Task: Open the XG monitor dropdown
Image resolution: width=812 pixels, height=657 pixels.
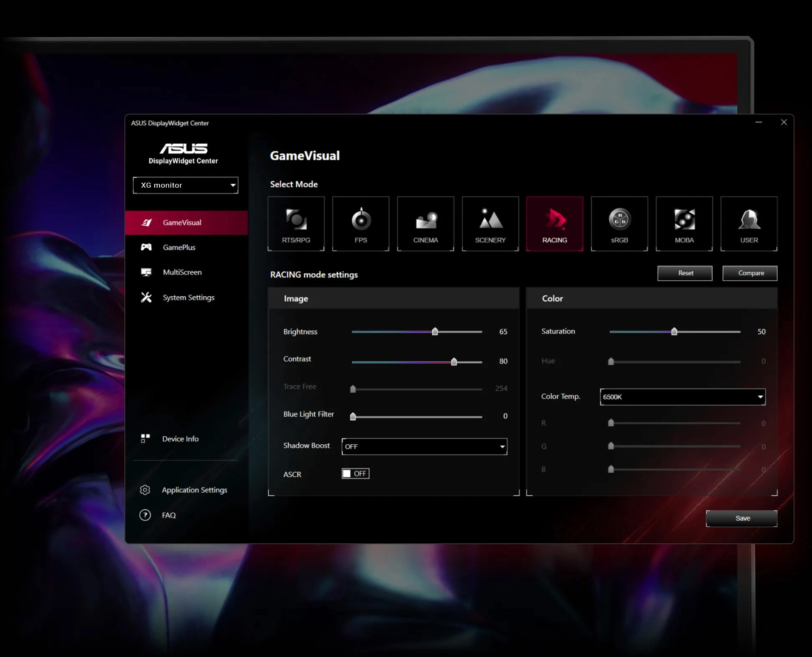Action: tap(185, 185)
